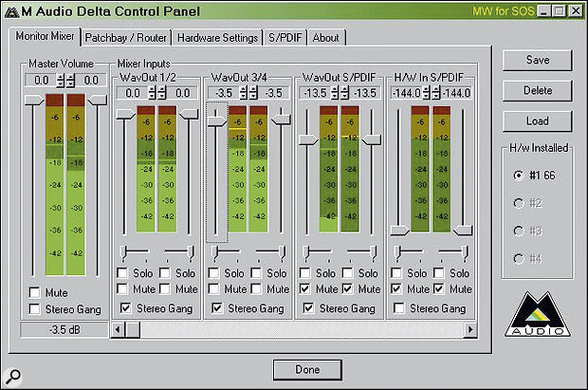Click WavOut S/PDIF right level spinner

[x=345, y=93]
